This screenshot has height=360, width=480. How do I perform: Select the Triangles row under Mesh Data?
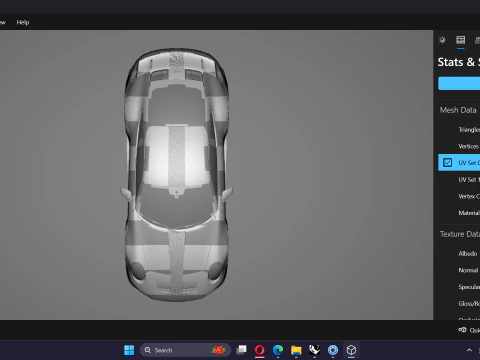pyautogui.click(x=459, y=130)
